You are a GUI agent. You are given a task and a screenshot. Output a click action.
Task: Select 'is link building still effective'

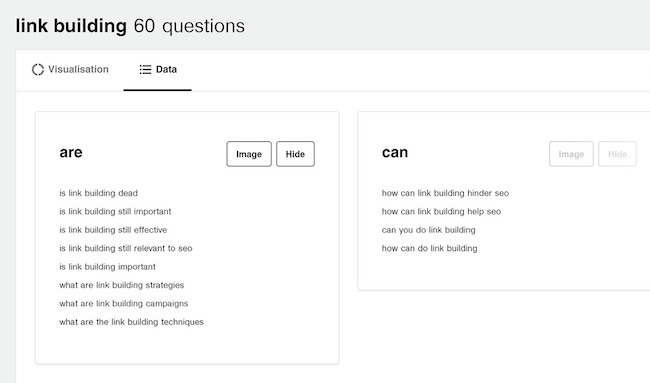click(113, 230)
